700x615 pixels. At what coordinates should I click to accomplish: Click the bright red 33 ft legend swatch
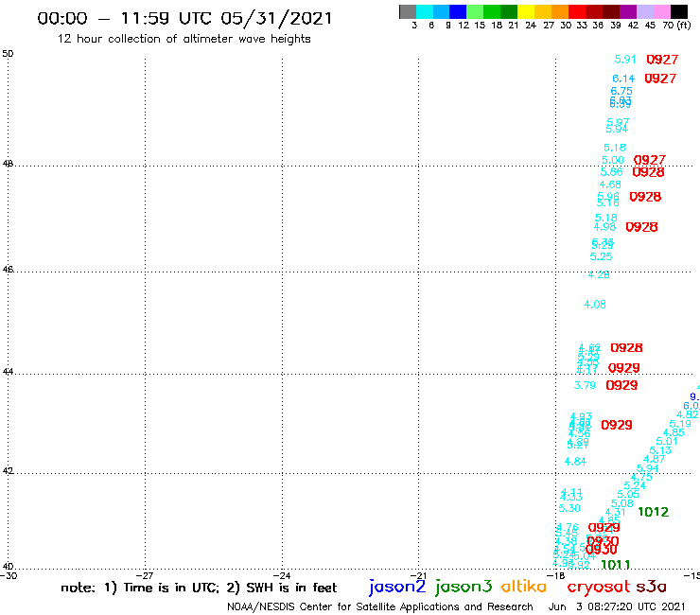(x=577, y=11)
